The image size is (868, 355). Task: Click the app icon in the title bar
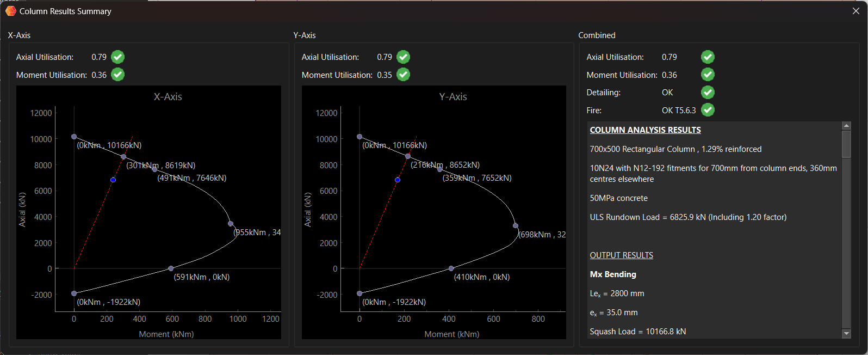pyautogui.click(x=10, y=11)
